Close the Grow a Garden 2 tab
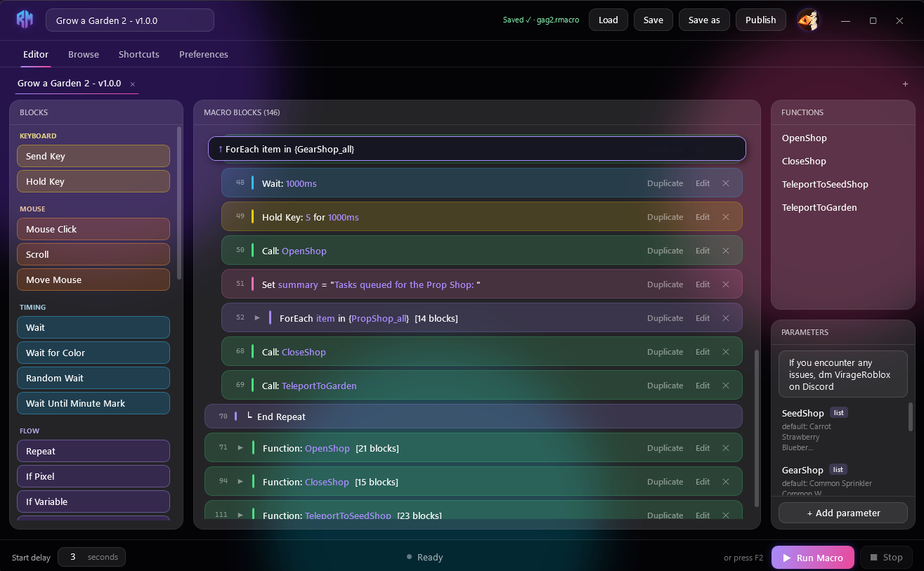 (132, 84)
